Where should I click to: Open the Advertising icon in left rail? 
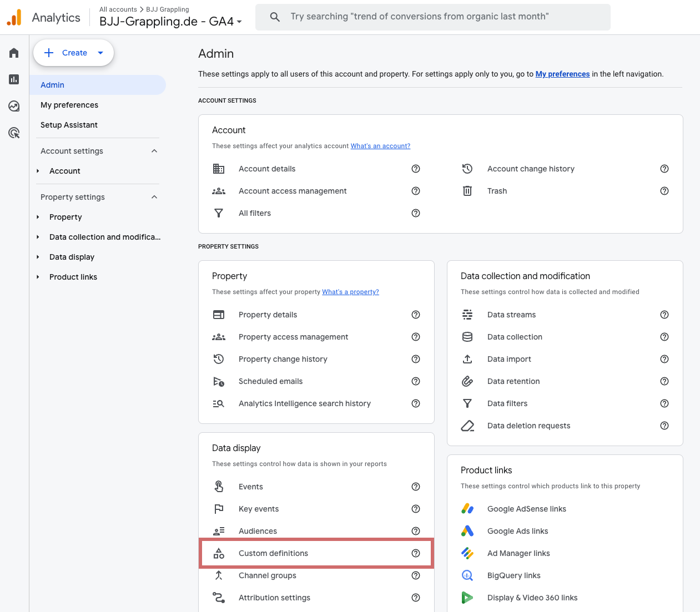point(14,133)
